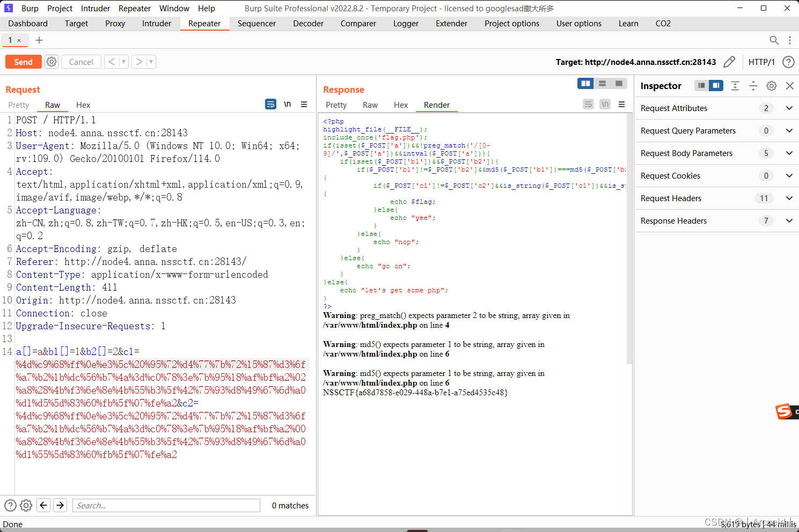The image size is (799, 532).
Task: Open Inspector settings gear
Action: (772, 86)
